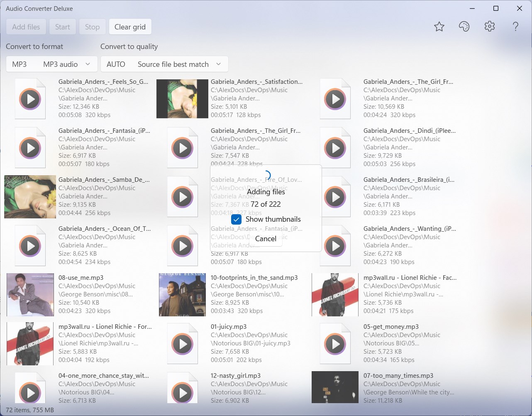Cancel the adding files operation

pyautogui.click(x=266, y=239)
